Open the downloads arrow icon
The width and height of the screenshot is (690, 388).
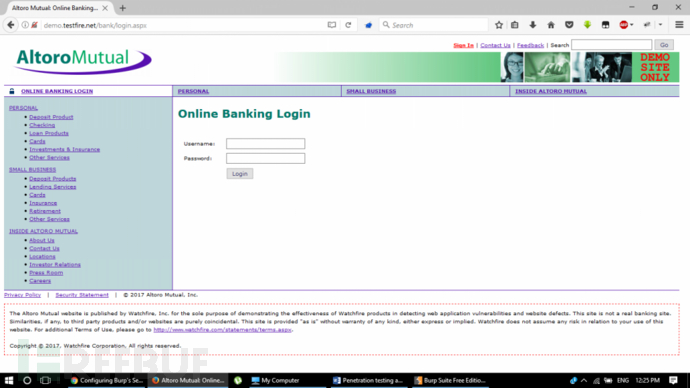(x=532, y=25)
